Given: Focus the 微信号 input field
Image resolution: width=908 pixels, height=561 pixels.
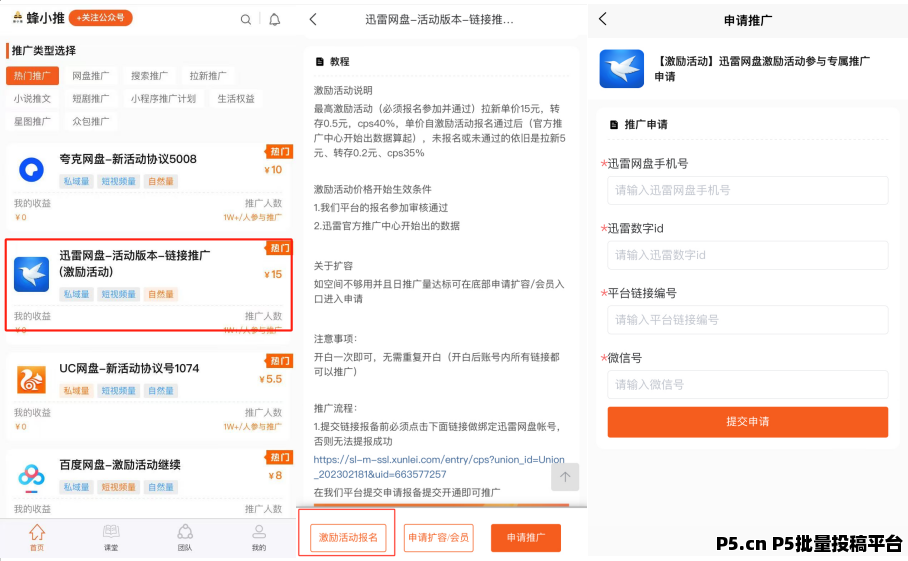Looking at the screenshot, I should click(x=748, y=384).
